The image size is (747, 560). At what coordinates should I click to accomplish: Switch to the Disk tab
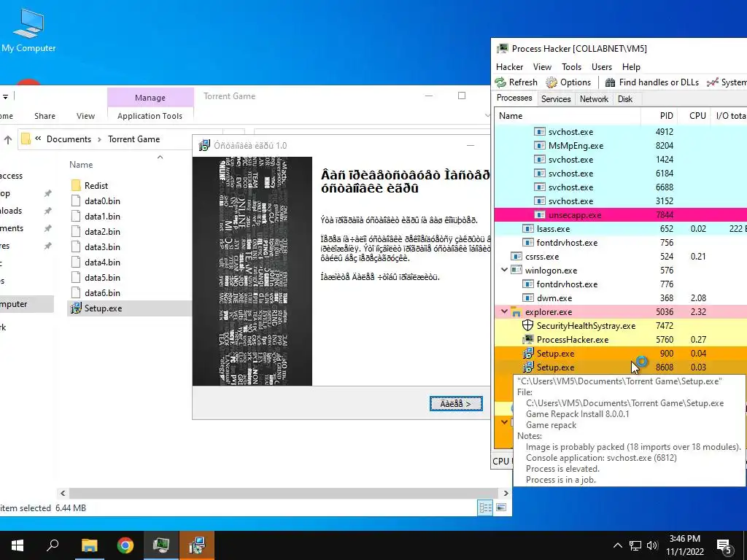pos(625,98)
